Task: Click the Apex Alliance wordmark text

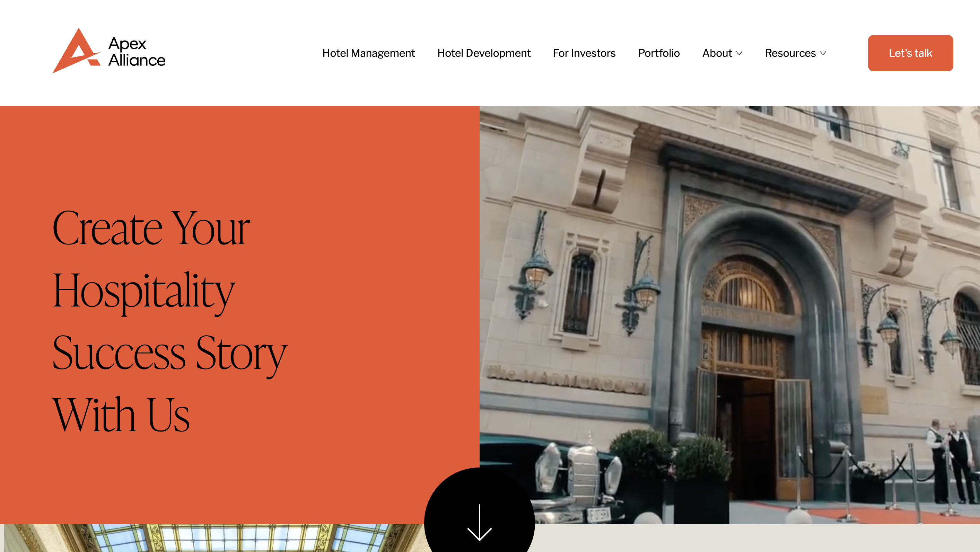Action: pos(137,52)
